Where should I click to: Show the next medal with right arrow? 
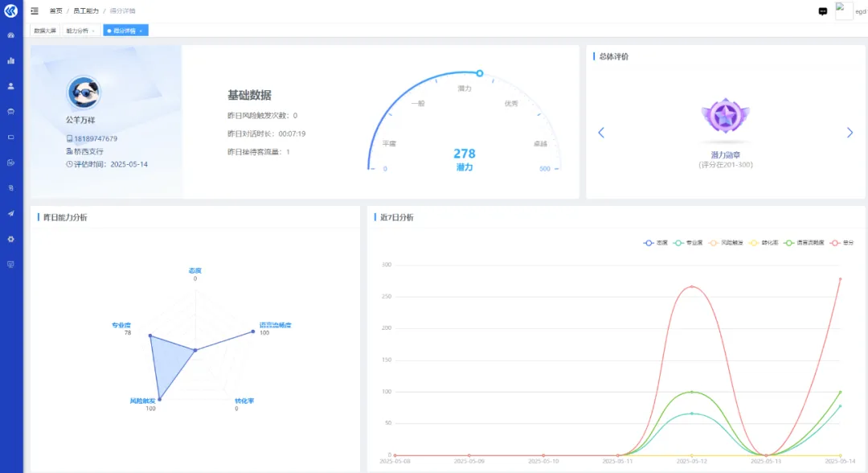[x=850, y=133]
